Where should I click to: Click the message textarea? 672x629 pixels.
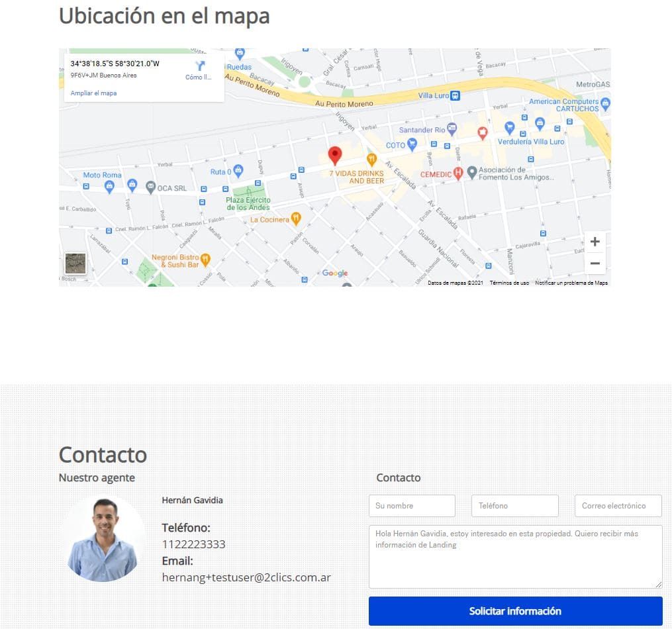point(516,557)
